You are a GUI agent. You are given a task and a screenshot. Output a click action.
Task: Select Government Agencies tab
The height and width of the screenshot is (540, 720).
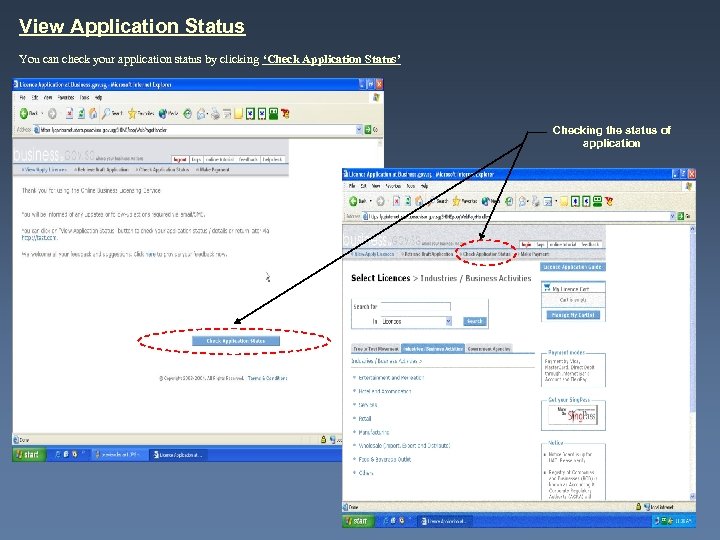pos(489,349)
